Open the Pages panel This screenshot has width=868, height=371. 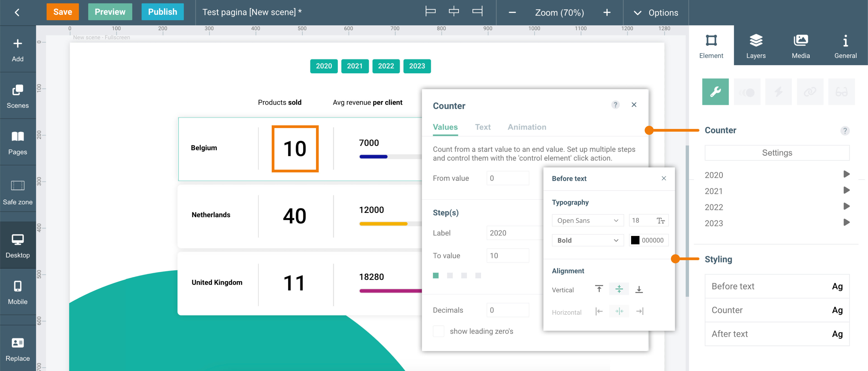pos(18,143)
